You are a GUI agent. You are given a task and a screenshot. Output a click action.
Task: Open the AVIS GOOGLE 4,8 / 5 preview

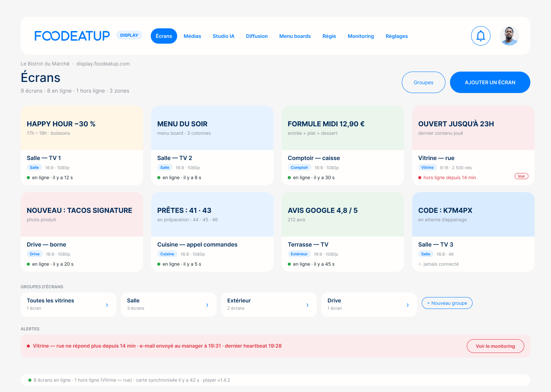tap(343, 214)
